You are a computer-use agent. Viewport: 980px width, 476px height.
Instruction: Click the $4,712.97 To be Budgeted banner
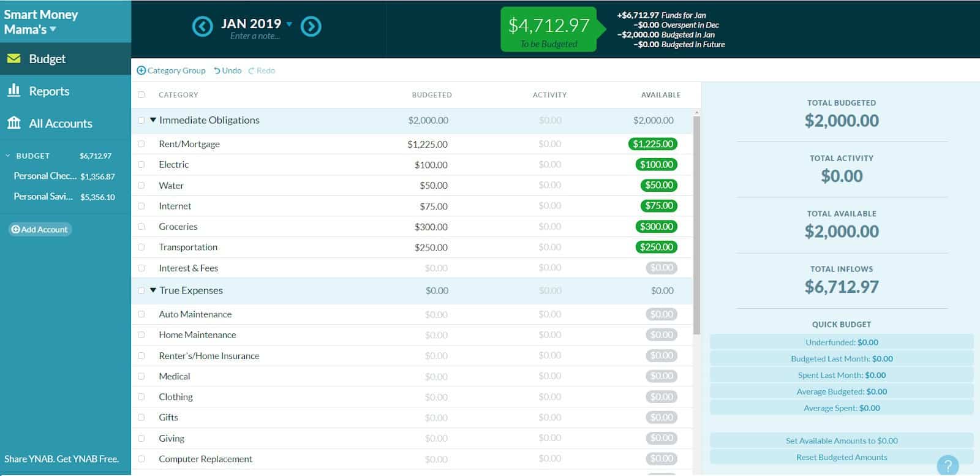549,29
